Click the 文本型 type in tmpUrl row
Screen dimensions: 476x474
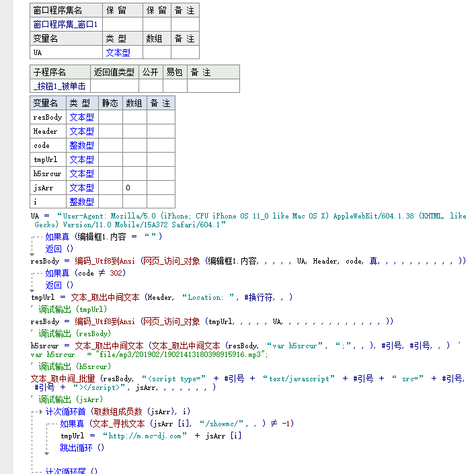click(x=81, y=159)
